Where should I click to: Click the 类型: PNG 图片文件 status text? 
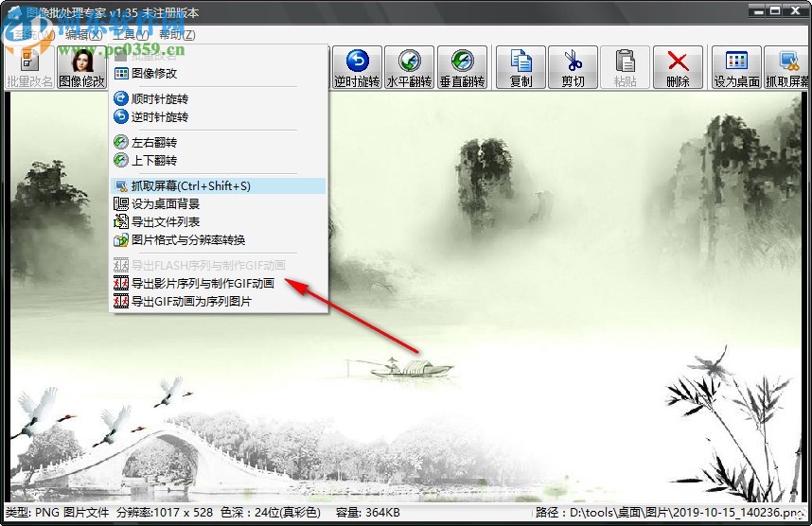(57, 513)
